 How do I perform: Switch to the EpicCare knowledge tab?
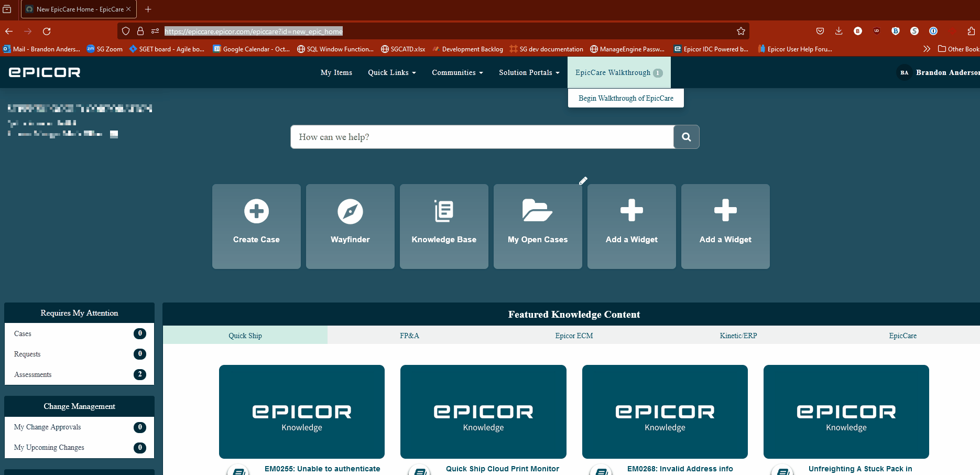[902, 336]
